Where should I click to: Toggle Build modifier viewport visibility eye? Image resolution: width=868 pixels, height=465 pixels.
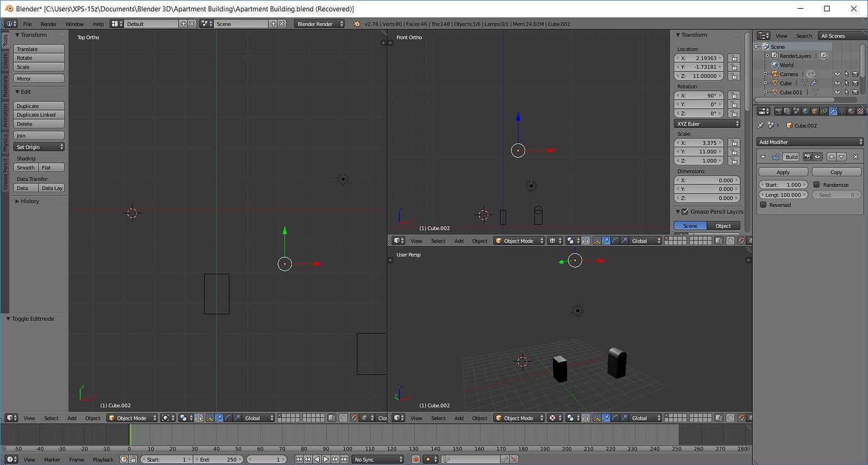tap(818, 157)
